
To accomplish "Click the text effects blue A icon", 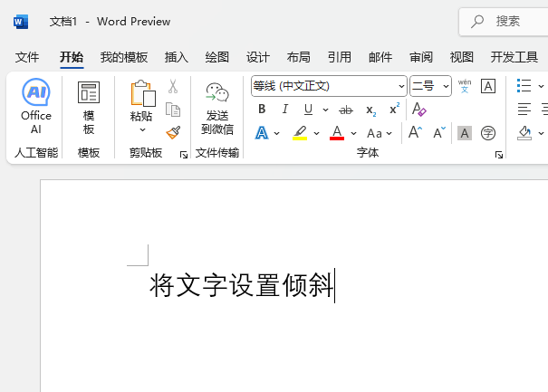I will point(262,133).
